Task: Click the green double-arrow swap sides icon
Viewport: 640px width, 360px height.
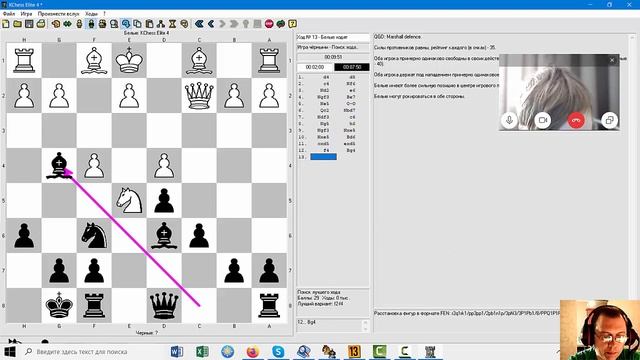Action: point(67,24)
